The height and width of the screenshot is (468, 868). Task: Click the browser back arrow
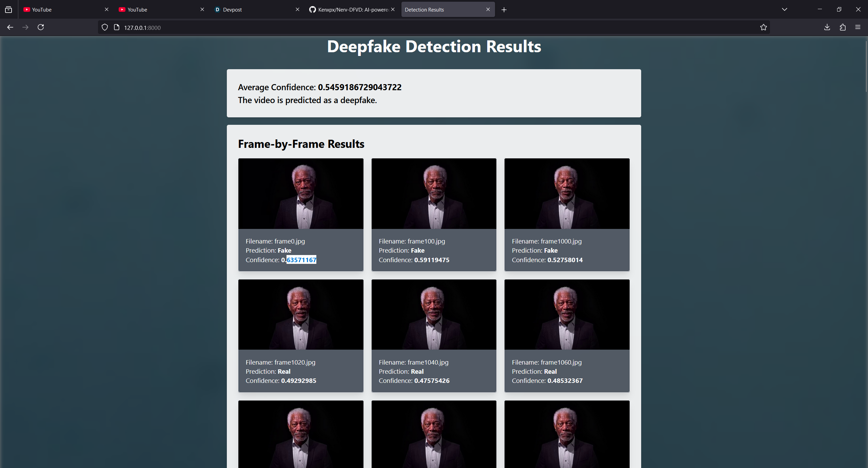tap(10, 27)
